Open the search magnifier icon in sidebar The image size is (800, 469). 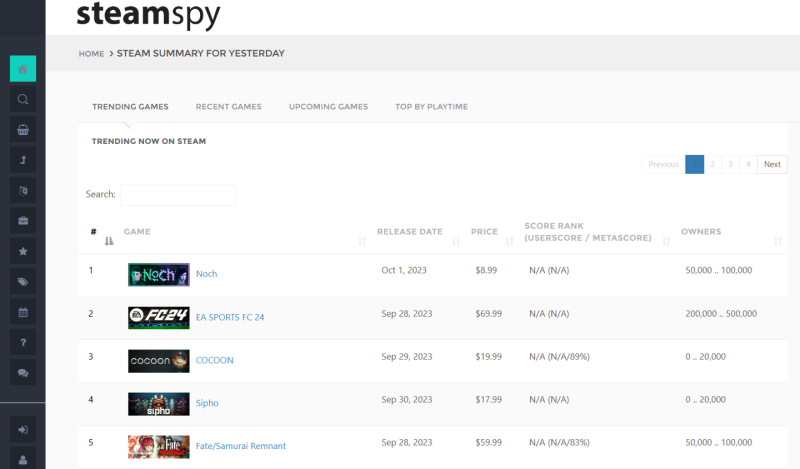point(23,99)
